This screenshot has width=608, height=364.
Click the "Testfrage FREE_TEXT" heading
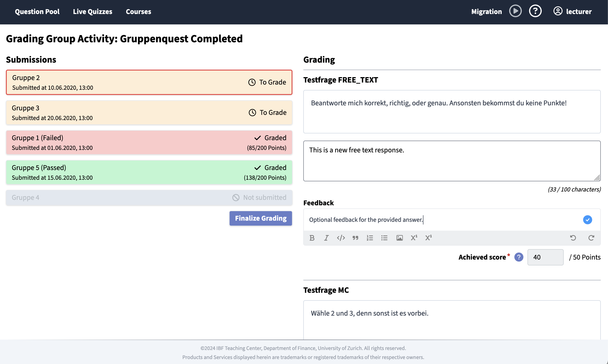pos(341,80)
